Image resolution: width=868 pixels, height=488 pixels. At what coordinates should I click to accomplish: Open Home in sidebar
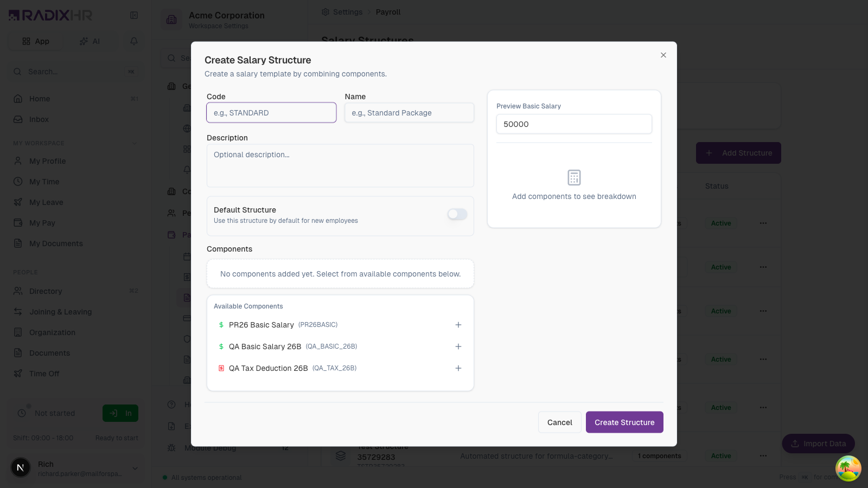point(75,99)
